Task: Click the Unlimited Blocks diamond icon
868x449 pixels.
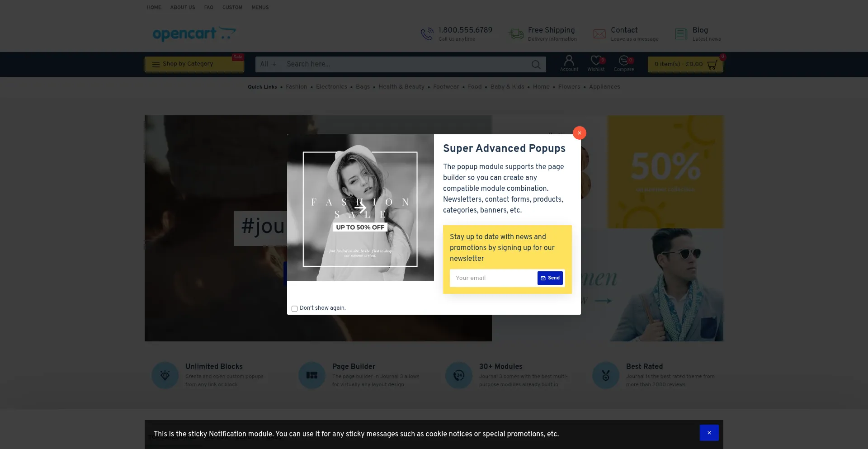Action: [165, 375]
